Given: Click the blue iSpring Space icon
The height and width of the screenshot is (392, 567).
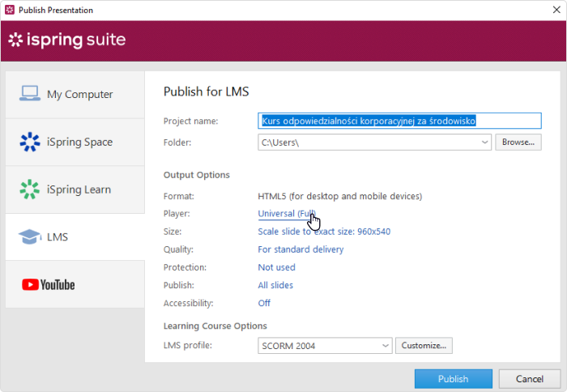Looking at the screenshot, I should [x=30, y=142].
